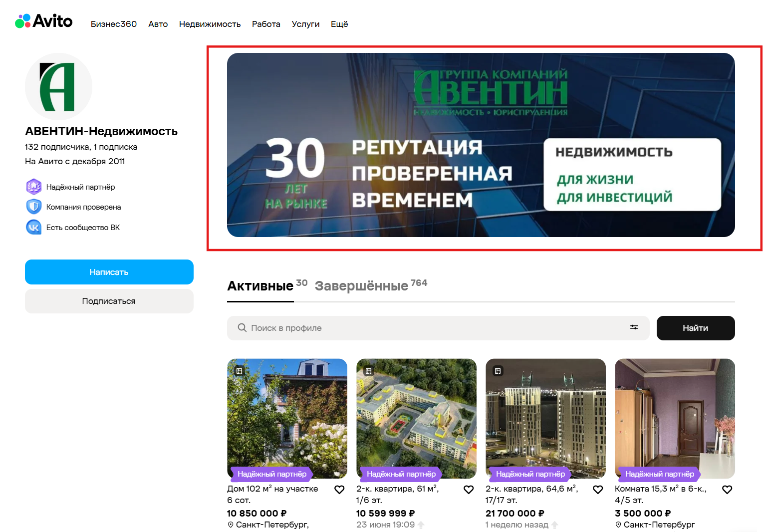Go to Работа section
Viewport: 763px width, 532px height.
pyautogui.click(x=266, y=24)
